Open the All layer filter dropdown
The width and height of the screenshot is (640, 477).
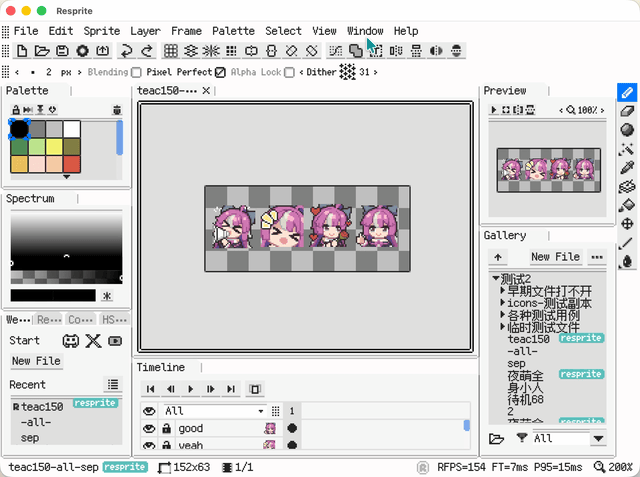[211, 411]
